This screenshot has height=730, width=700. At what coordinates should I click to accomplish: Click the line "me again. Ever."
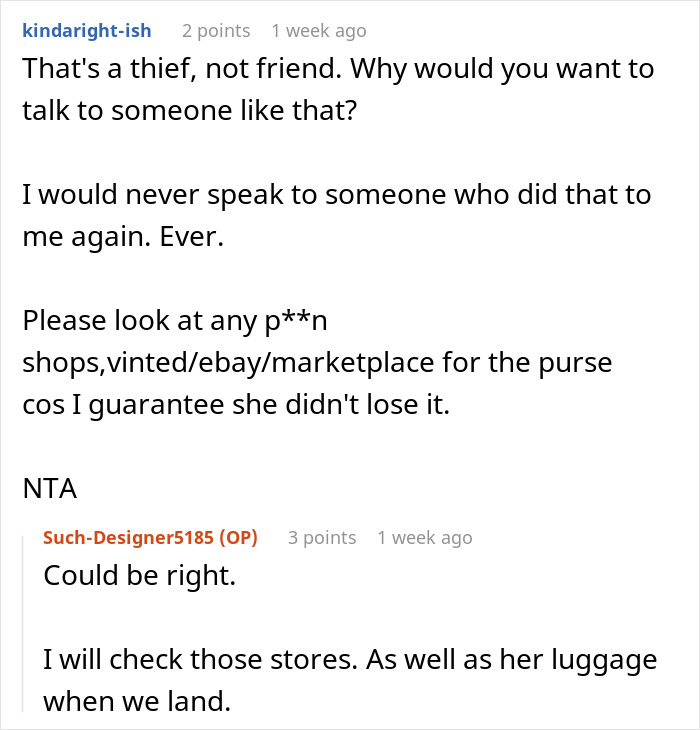pos(123,237)
